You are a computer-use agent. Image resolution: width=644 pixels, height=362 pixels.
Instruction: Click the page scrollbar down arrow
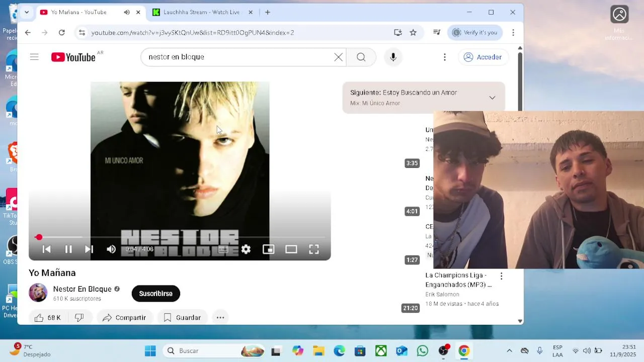pos(520,321)
